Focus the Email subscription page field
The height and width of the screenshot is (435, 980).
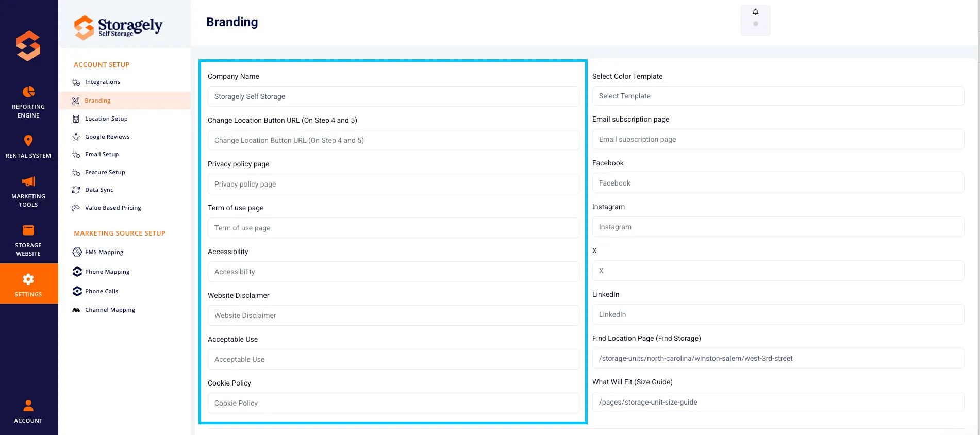(x=778, y=139)
